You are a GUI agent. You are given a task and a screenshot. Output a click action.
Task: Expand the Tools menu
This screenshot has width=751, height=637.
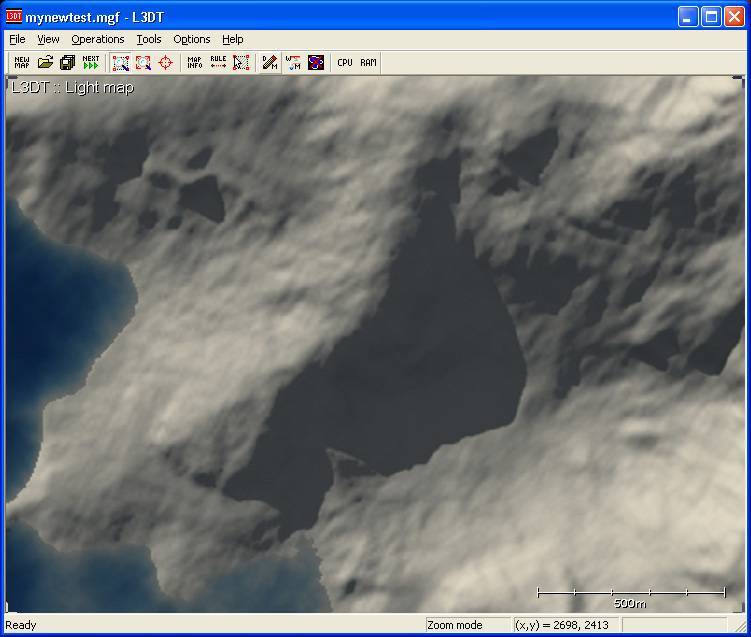point(149,39)
